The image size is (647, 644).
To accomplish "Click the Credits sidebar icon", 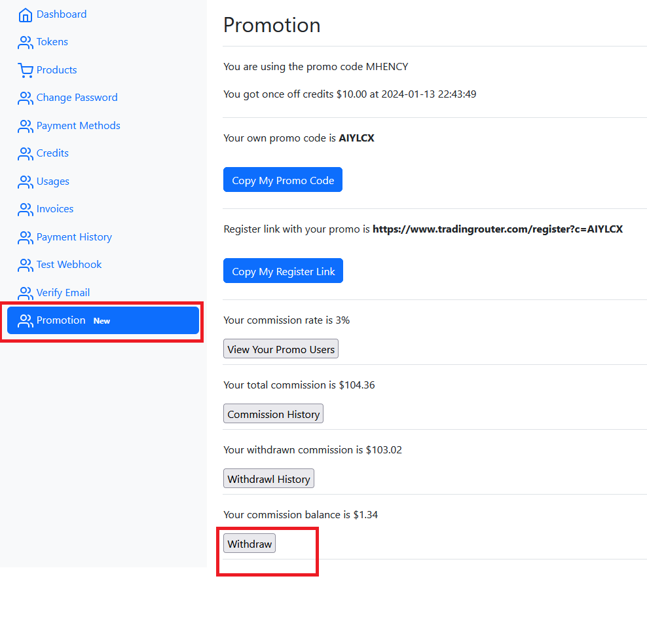I will click(x=25, y=153).
